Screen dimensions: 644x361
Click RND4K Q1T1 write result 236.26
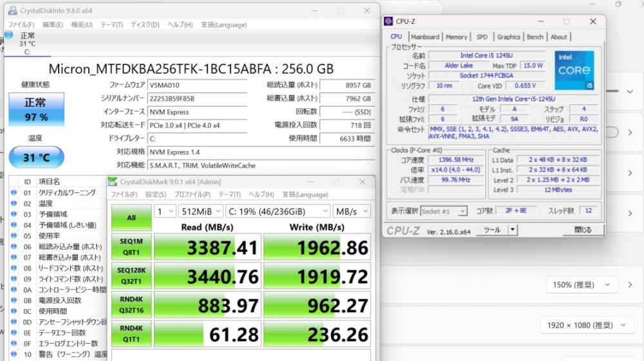pyautogui.click(x=317, y=334)
